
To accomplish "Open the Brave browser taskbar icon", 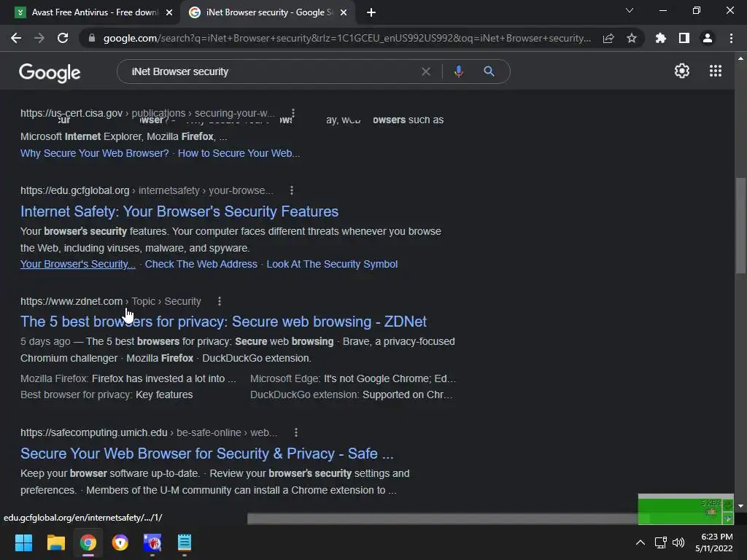I will pyautogui.click(x=120, y=542).
